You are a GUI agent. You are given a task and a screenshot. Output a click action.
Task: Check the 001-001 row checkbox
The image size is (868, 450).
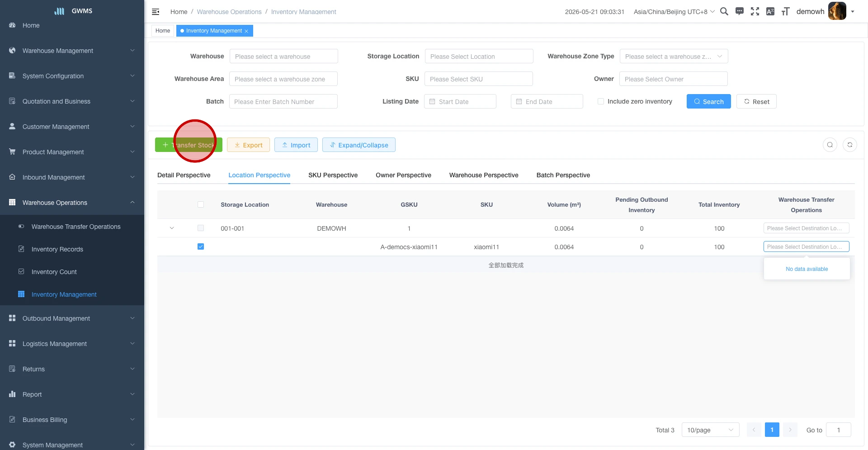click(x=201, y=228)
